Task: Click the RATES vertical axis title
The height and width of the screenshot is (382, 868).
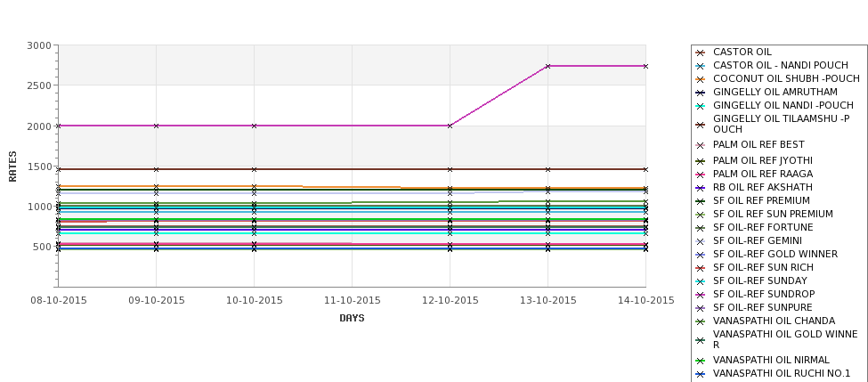Action: pyautogui.click(x=12, y=167)
